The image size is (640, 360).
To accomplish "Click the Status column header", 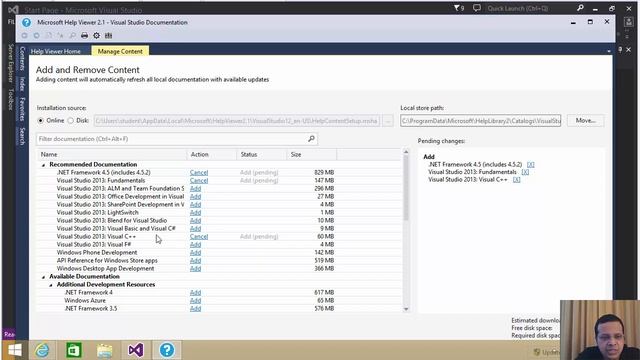I will pos(262,155).
